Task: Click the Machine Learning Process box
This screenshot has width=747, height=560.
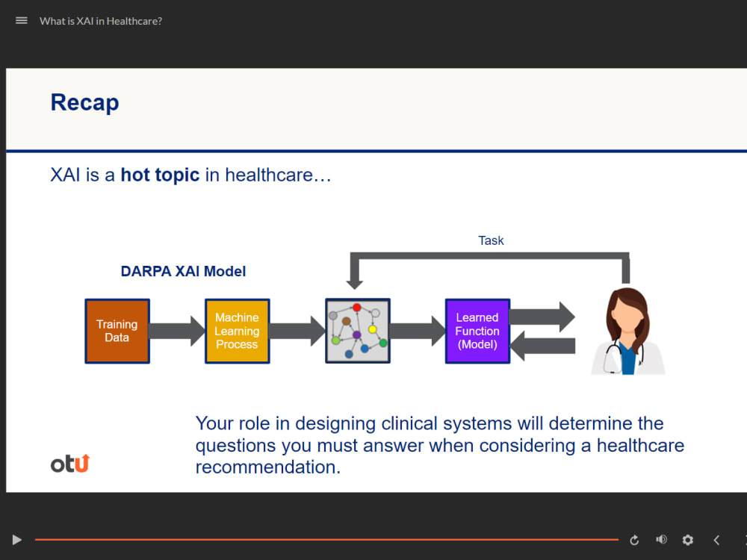Action: point(238,332)
